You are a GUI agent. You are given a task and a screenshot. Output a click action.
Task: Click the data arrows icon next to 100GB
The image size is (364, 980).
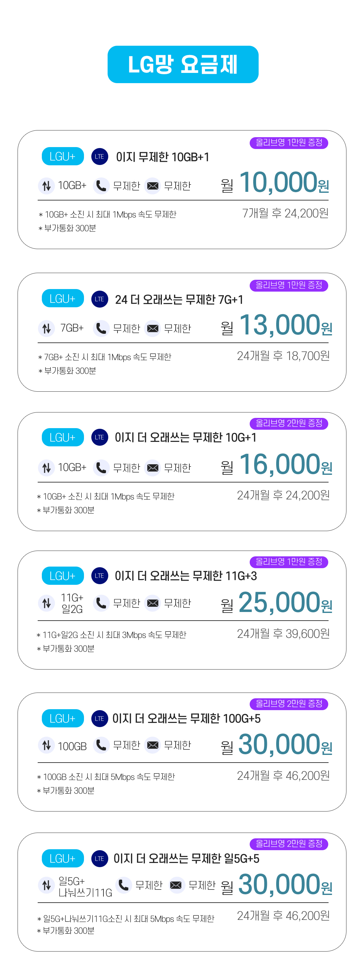pos(46,745)
